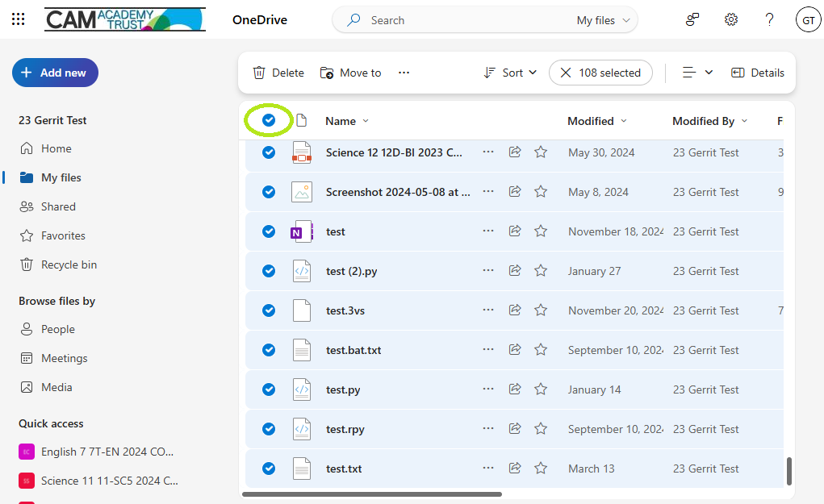
Task: Star the test.bat.txt file
Action: click(x=541, y=350)
